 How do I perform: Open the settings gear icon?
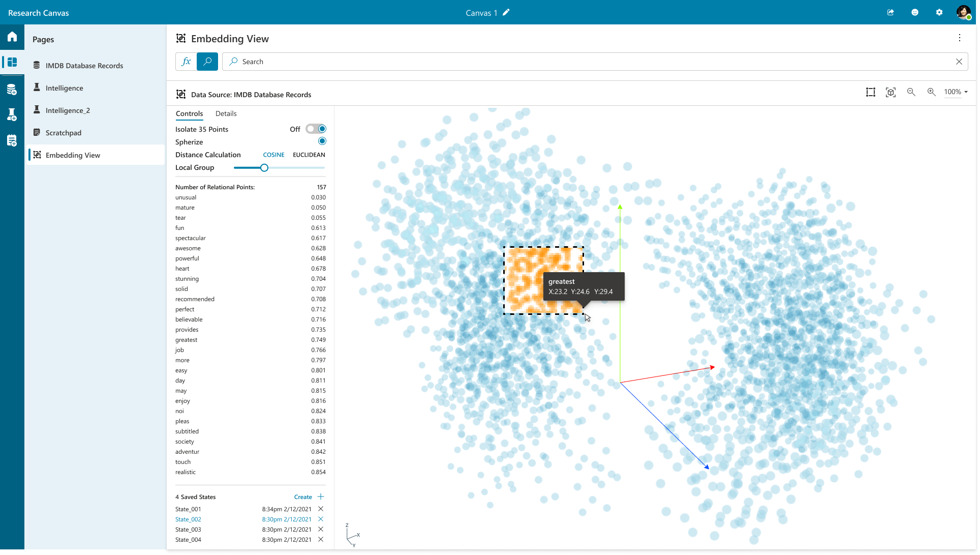(x=939, y=12)
